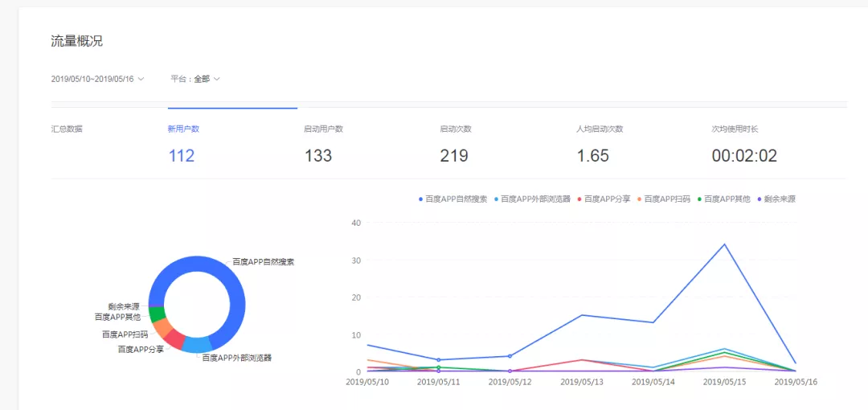868x410 pixels.
Task: Select the 人均启动次数 metric tab
Action: pyautogui.click(x=599, y=129)
